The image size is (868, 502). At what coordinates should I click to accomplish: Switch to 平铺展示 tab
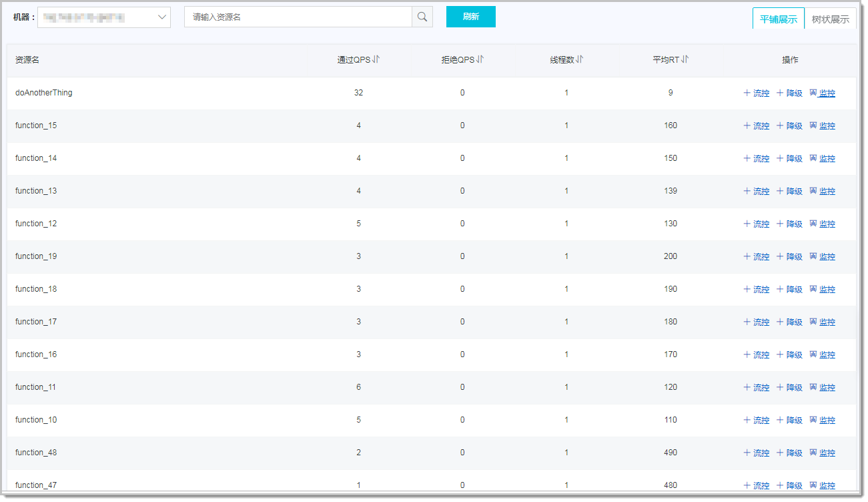click(779, 19)
